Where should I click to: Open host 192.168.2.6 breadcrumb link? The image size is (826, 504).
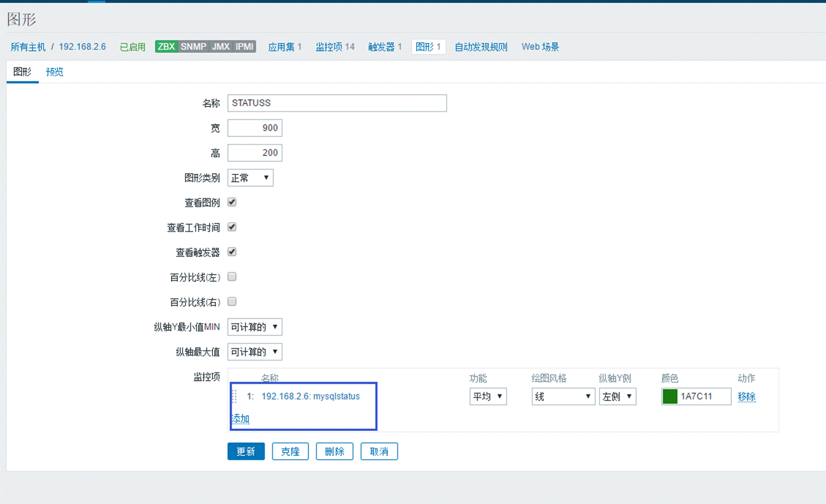(x=82, y=47)
